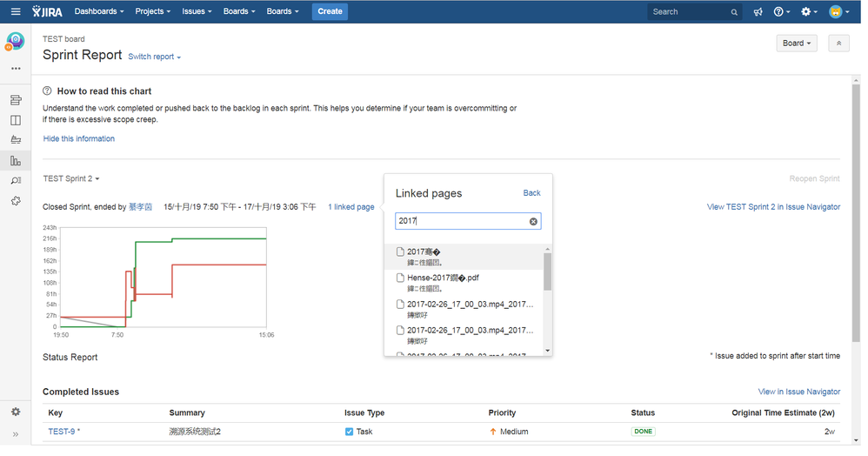Click the Status column header

(x=643, y=412)
